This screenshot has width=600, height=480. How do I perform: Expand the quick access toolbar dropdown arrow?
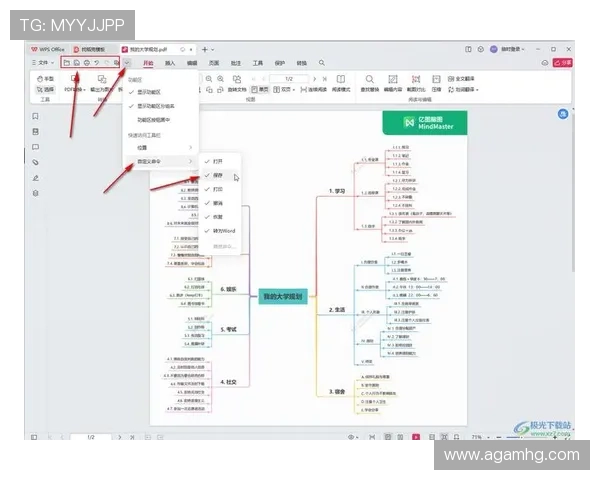point(127,63)
